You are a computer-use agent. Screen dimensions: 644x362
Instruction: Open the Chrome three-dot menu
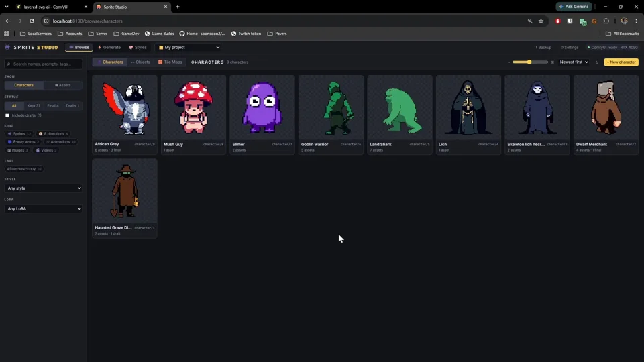click(636, 21)
